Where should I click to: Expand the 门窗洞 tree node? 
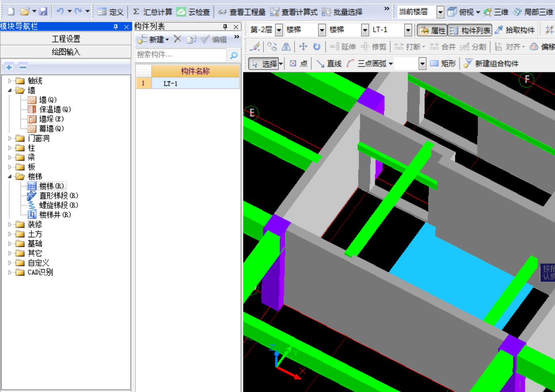10,138
